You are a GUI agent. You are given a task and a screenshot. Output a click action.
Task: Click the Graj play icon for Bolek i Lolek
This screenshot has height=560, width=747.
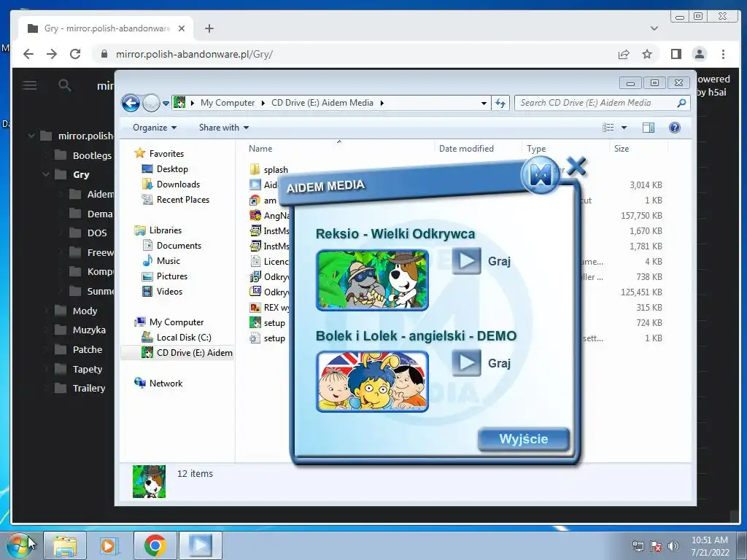[x=466, y=363]
